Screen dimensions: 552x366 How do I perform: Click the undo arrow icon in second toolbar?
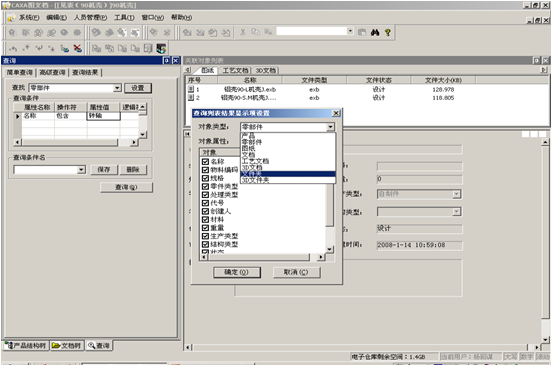click(x=13, y=48)
